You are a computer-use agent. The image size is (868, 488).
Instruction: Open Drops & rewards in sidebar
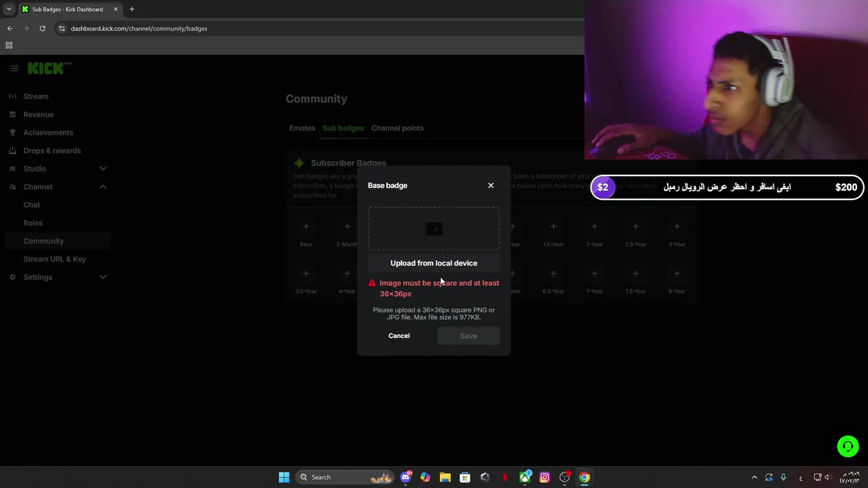click(x=52, y=150)
